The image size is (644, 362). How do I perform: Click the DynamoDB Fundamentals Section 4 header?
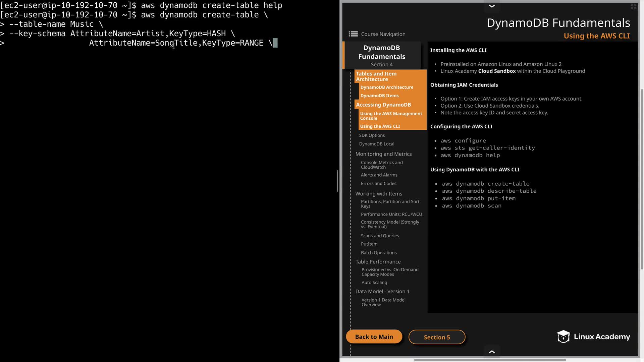point(382,55)
